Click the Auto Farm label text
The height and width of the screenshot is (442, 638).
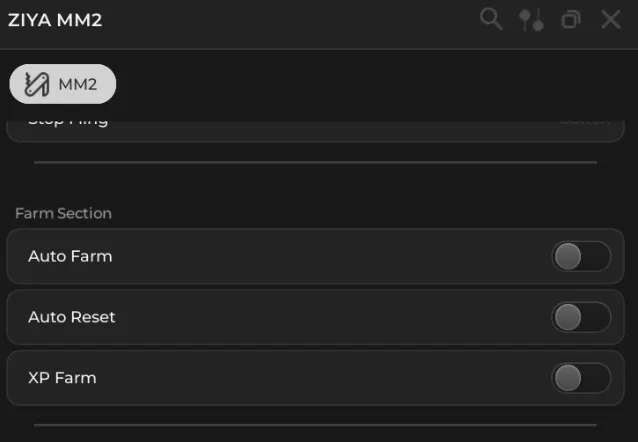coord(70,256)
